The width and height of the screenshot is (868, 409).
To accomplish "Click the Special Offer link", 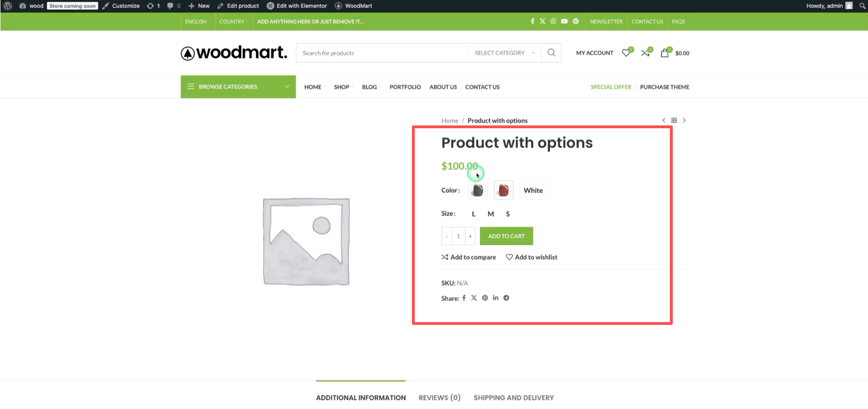I will point(610,87).
